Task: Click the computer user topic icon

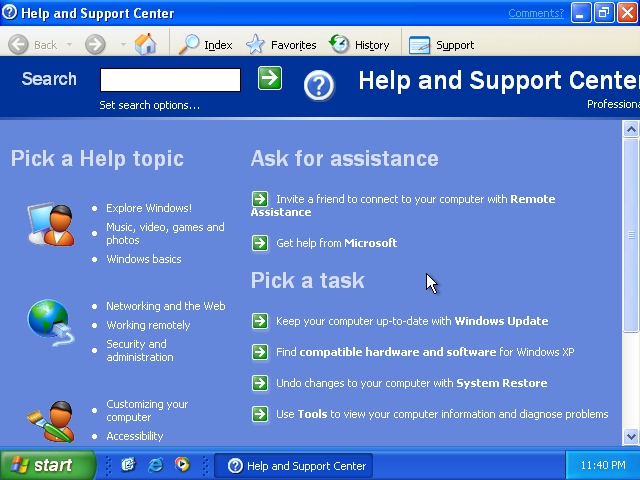Action: [51, 224]
